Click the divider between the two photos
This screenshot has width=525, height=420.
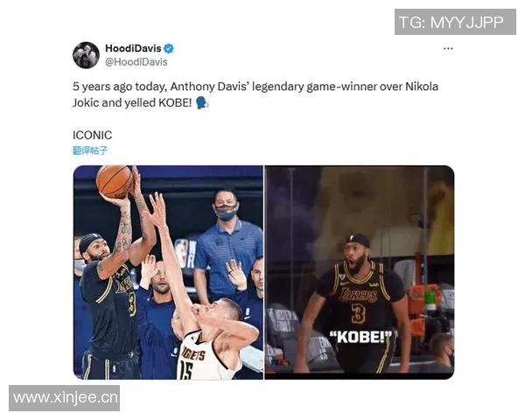pos(264,272)
